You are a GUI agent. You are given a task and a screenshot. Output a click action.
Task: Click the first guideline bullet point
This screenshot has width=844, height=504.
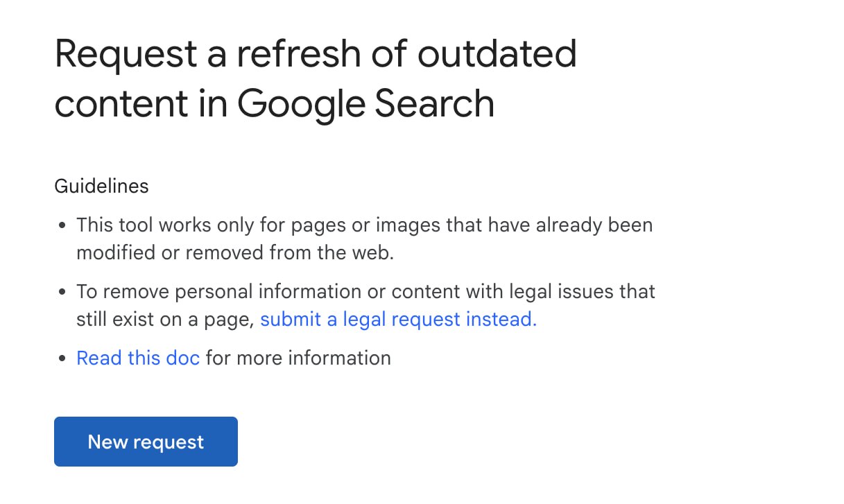(364, 238)
